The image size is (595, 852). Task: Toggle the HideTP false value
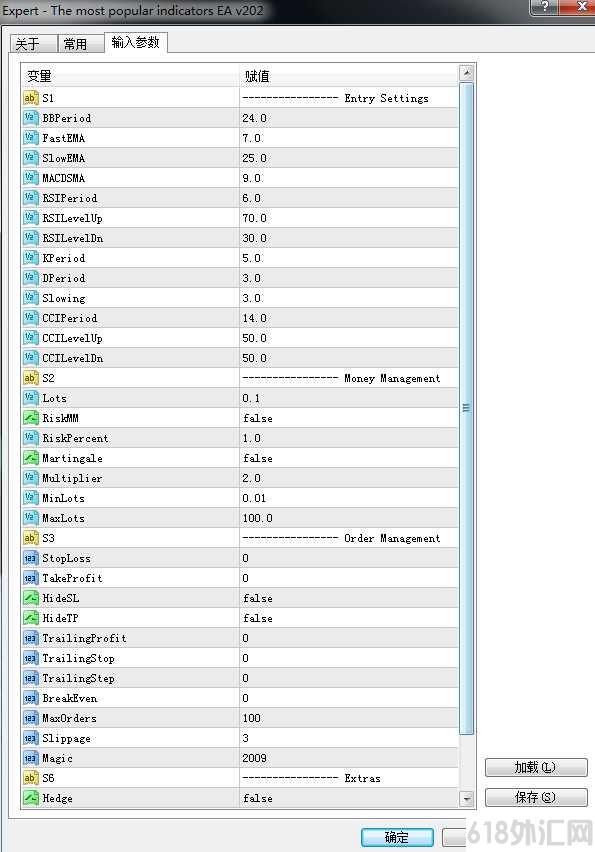(348, 618)
